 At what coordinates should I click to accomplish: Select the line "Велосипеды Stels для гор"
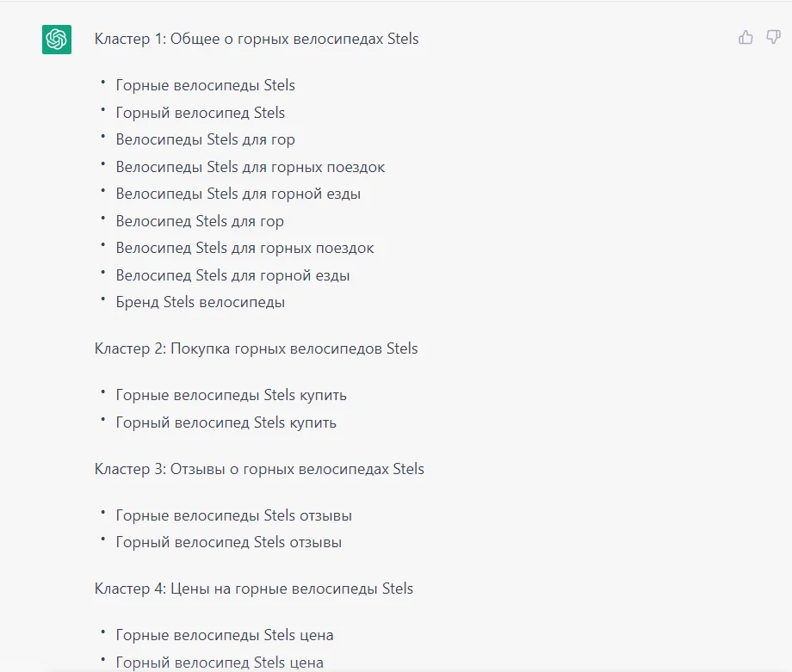point(205,139)
